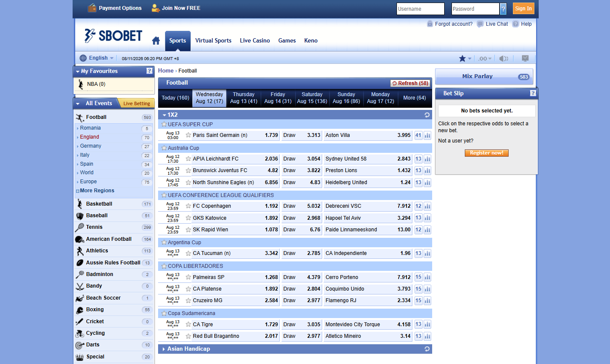The width and height of the screenshot is (610, 364).
Task: Open the .00 odds format dropdown
Action: point(485,58)
